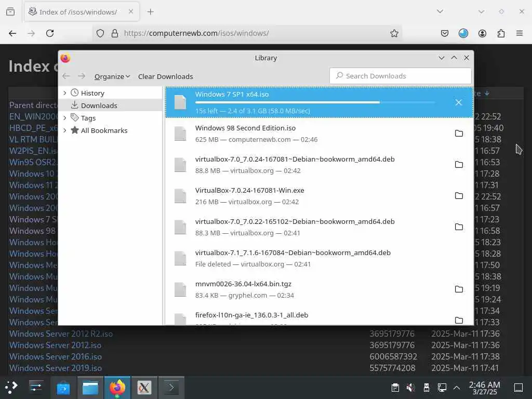This screenshot has width=532, height=399.
Task: Click show desktop button in taskbar
Action: (518, 388)
